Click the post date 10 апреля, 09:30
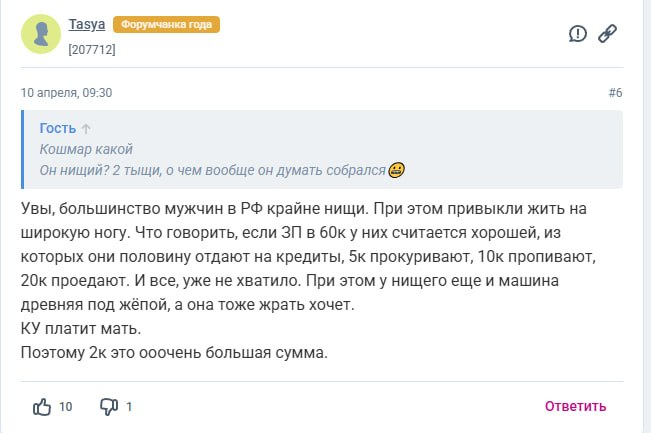This screenshot has width=651, height=433. [66, 93]
